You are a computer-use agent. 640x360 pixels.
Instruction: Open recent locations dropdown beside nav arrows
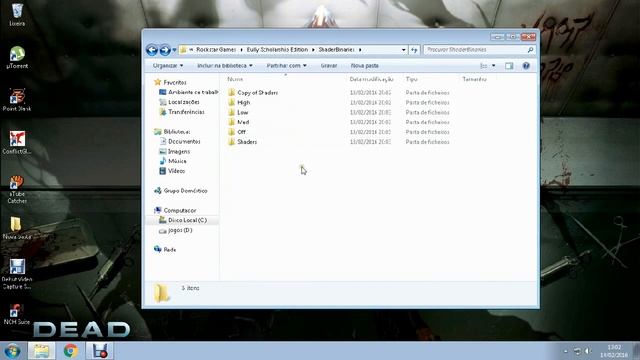coord(174,50)
